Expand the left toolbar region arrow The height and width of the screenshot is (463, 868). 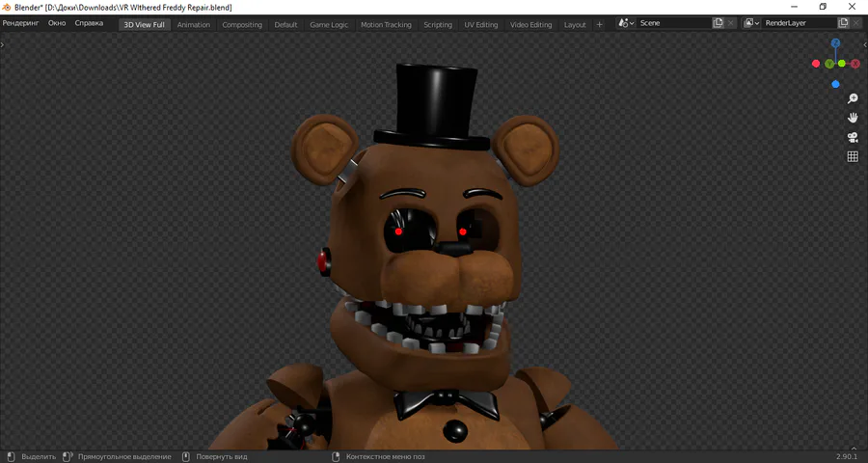[2, 43]
